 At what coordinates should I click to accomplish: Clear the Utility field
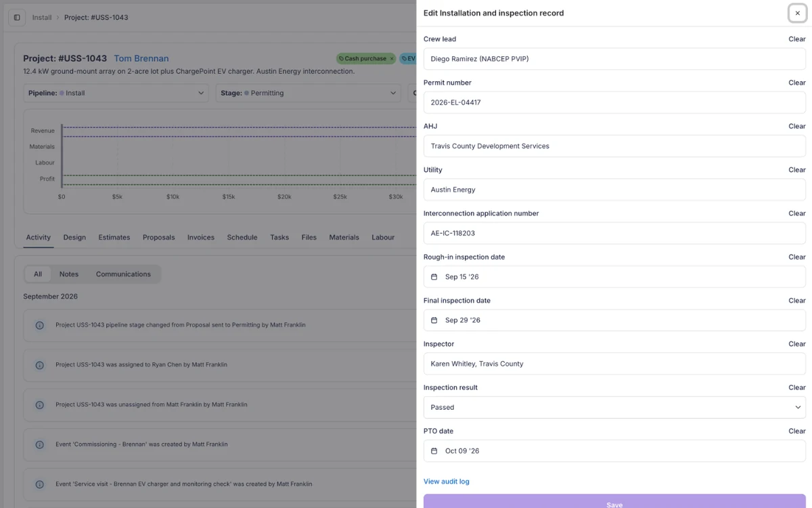(x=796, y=170)
